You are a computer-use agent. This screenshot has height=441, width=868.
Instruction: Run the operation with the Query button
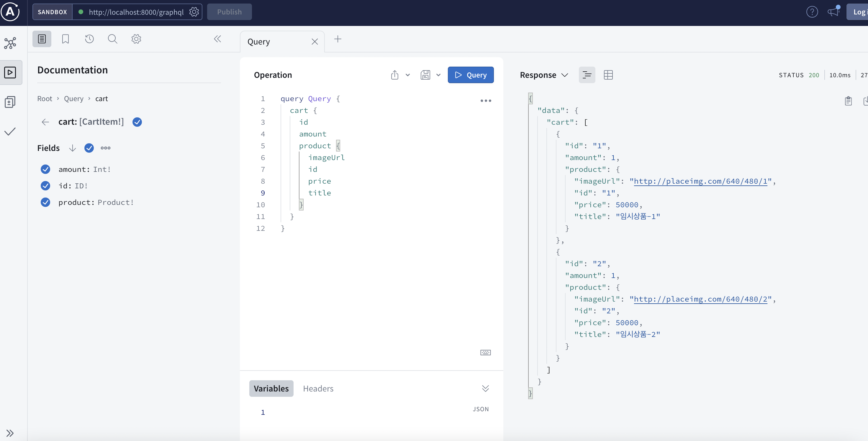tap(470, 75)
